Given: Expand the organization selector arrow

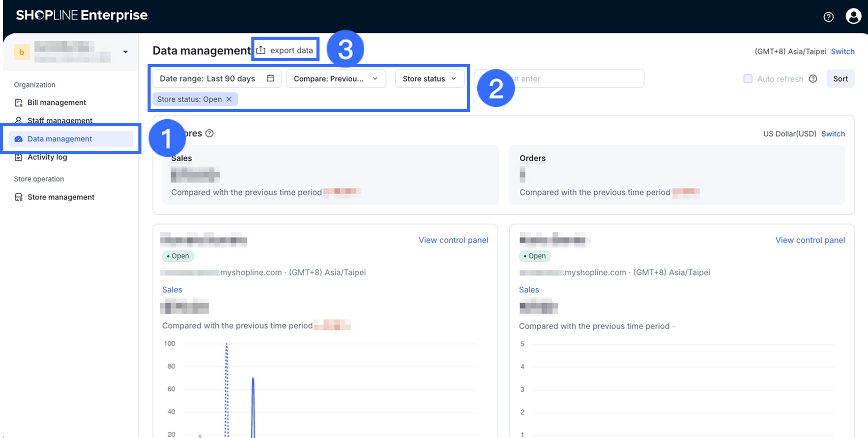Looking at the screenshot, I should tap(125, 52).
